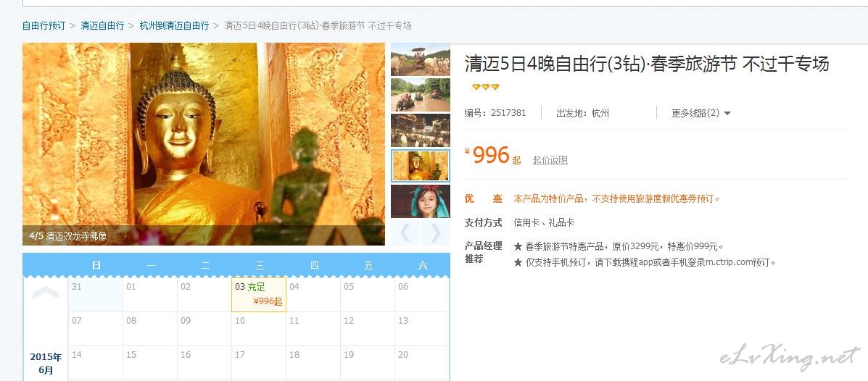Viewport: 868px width, 381px height.
Task: Open 杭州到清迈自由行 breadcrumb link
Action: (174, 25)
